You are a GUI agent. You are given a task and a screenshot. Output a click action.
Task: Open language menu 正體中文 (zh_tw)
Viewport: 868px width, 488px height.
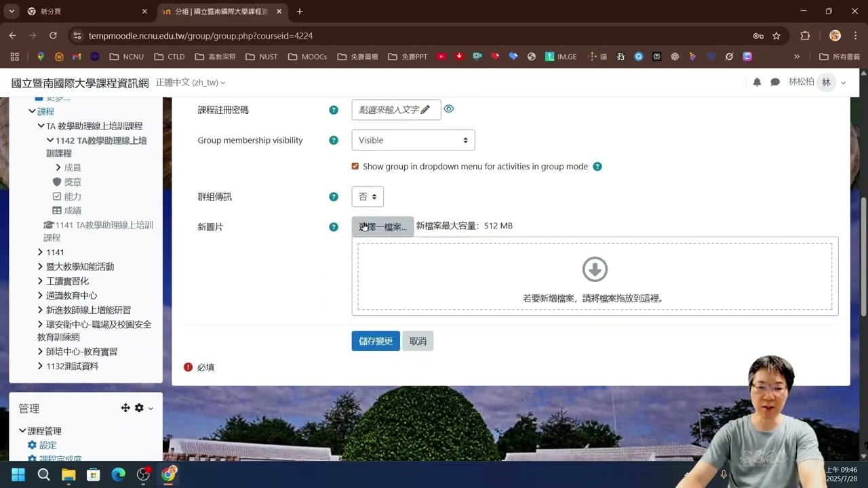[191, 83]
